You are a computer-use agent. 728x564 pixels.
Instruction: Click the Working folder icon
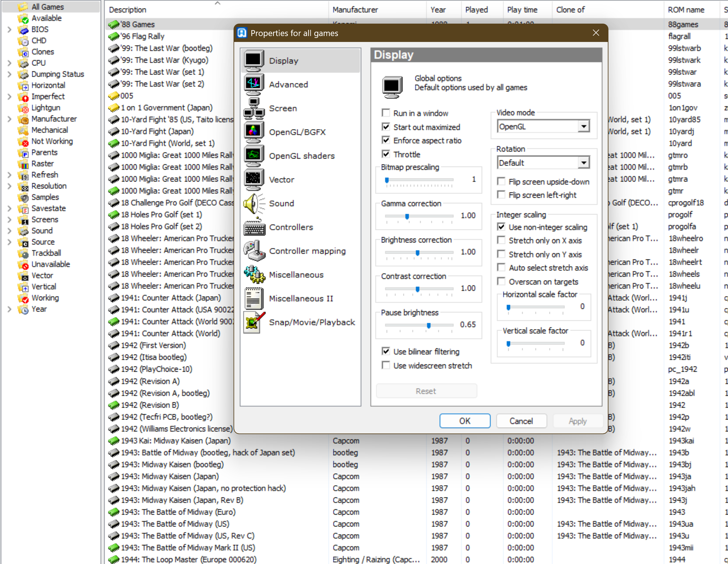point(23,298)
